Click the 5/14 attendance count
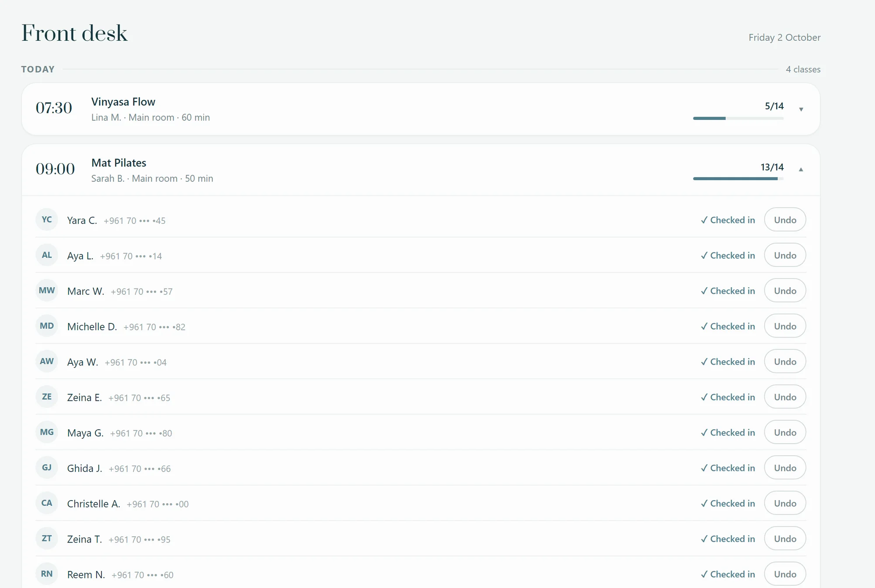The height and width of the screenshot is (588, 875). [774, 106]
